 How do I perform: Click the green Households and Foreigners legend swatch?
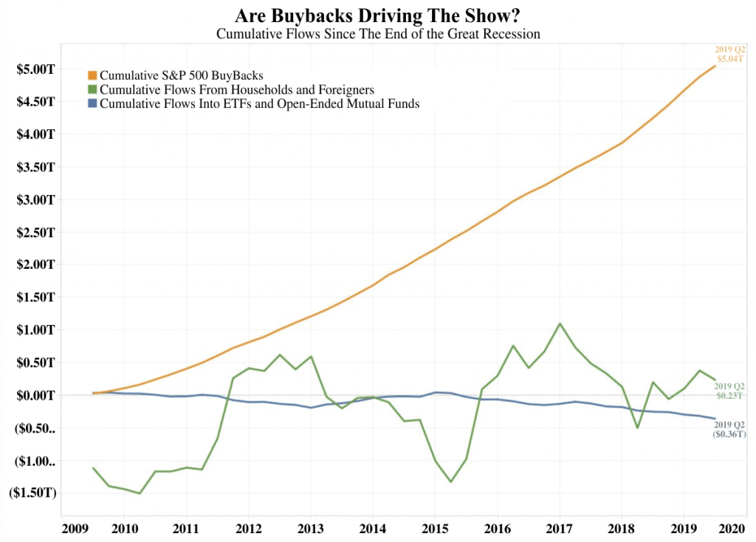coord(92,89)
